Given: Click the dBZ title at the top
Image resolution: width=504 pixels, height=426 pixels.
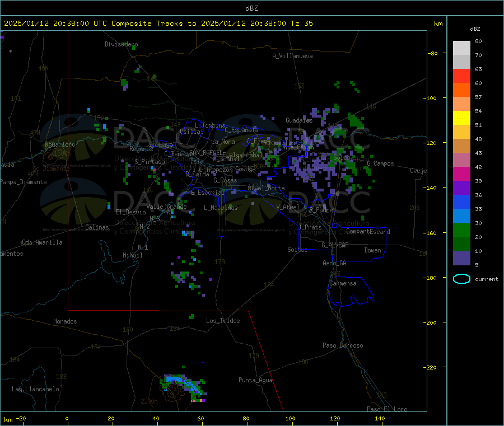Looking at the screenshot, I should tap(251, 8).
